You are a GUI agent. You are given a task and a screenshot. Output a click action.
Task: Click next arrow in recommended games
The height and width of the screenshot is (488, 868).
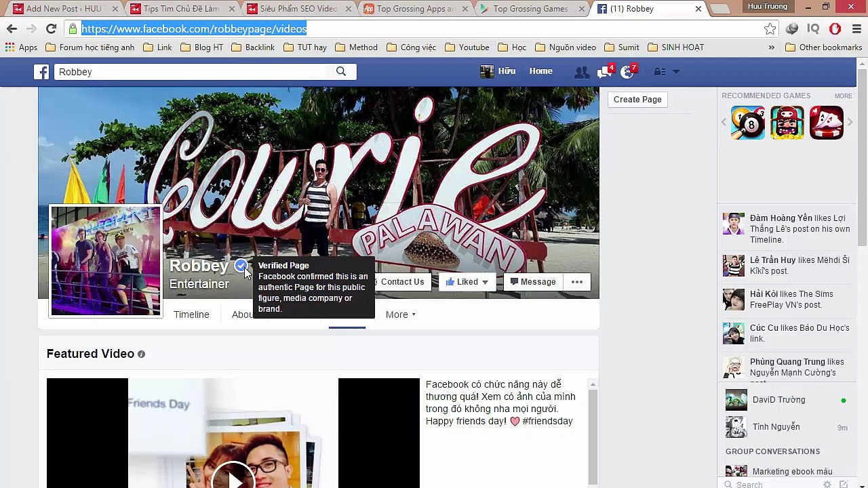tap(850, 123)
